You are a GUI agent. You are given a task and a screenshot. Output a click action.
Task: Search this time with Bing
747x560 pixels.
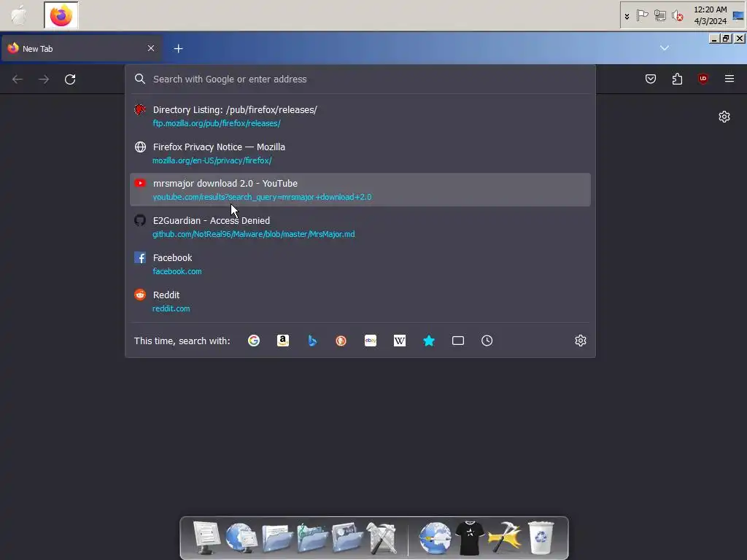312,341
